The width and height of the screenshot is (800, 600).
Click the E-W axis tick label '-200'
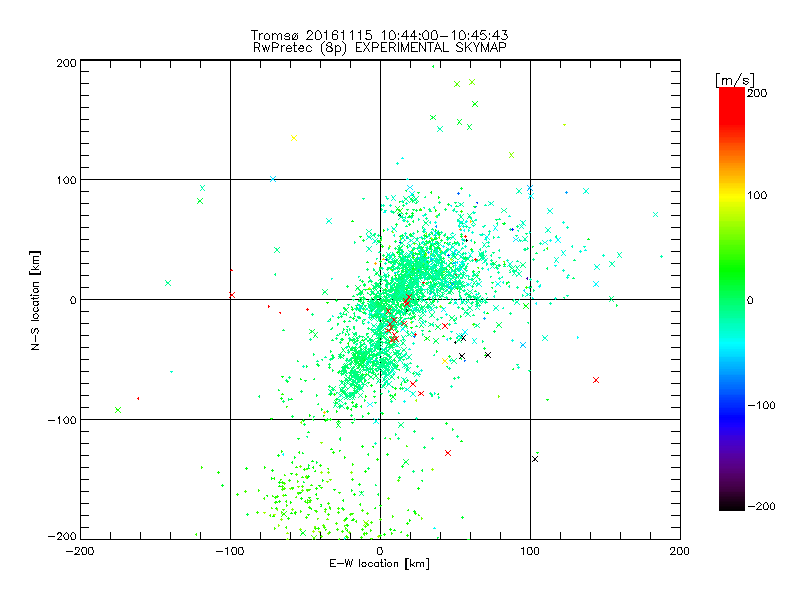pyautogui.click(x=80, y=551)
